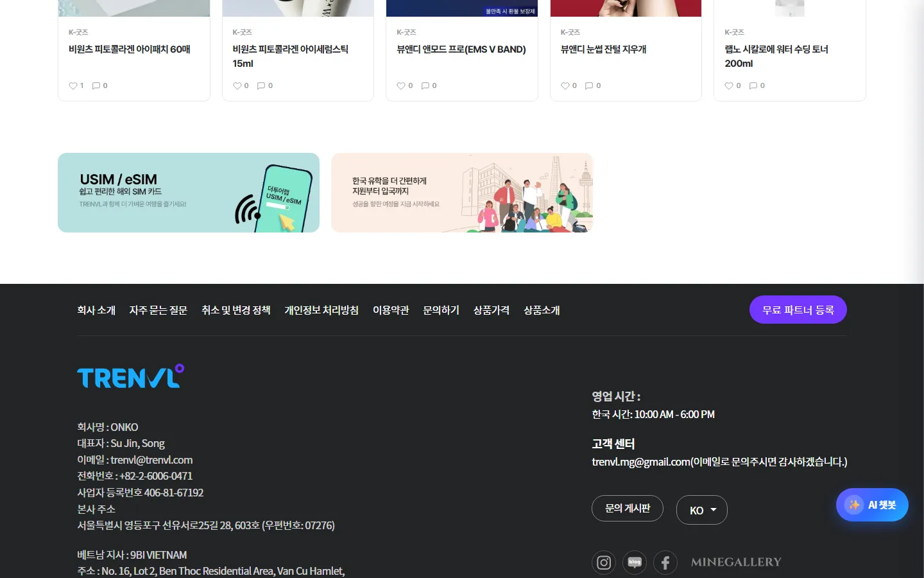Open 취소 및 변경 정책 link

pyautogui.click(x=236, y=310)
